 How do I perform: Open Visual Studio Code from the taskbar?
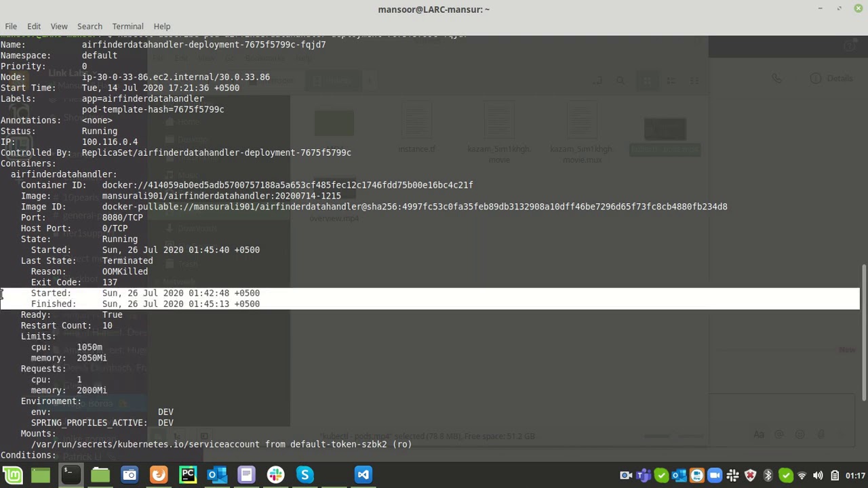[363, 475]
